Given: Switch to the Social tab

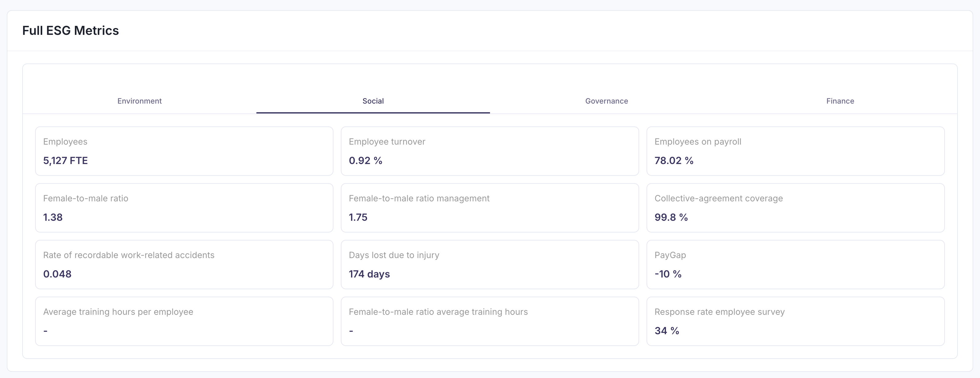Looking at the screenshot, I should pyautogui.click(x=373, y=101).
